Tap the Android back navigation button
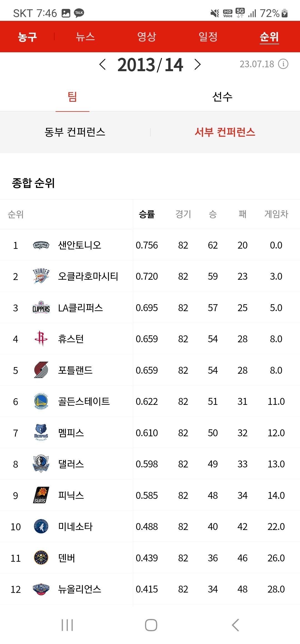The width and height of the screenshot is (300, 644). point(235,625)
